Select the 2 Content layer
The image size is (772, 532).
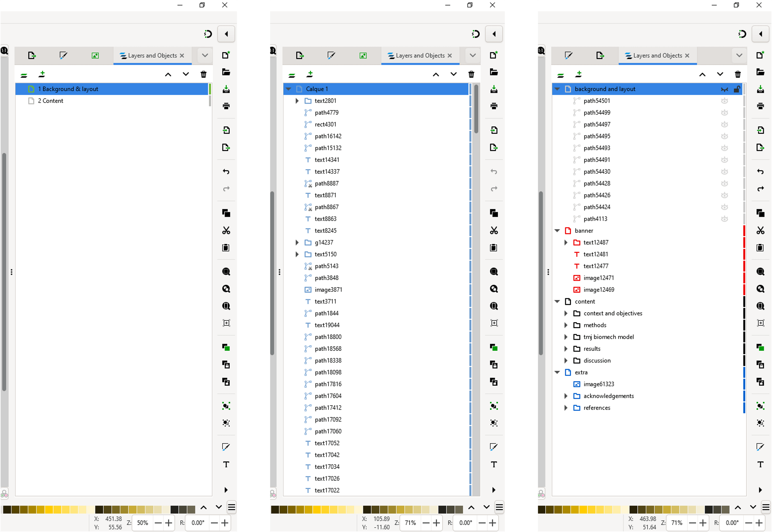point(50,101)
